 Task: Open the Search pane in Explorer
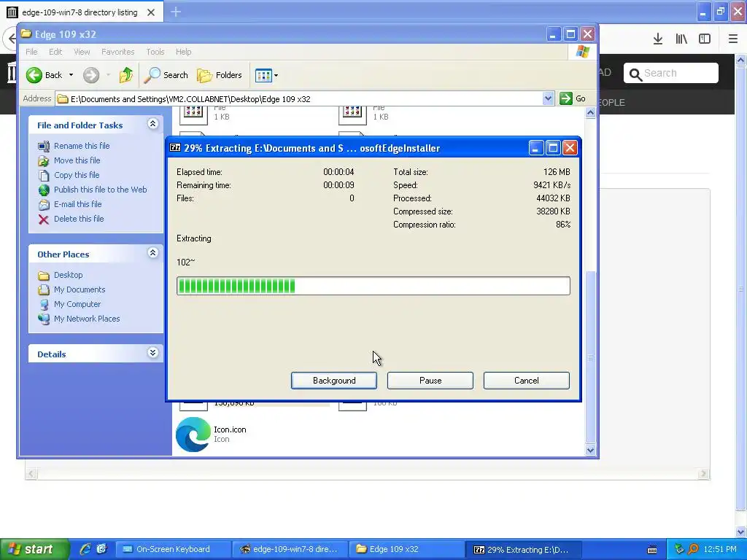pos(166,75)
